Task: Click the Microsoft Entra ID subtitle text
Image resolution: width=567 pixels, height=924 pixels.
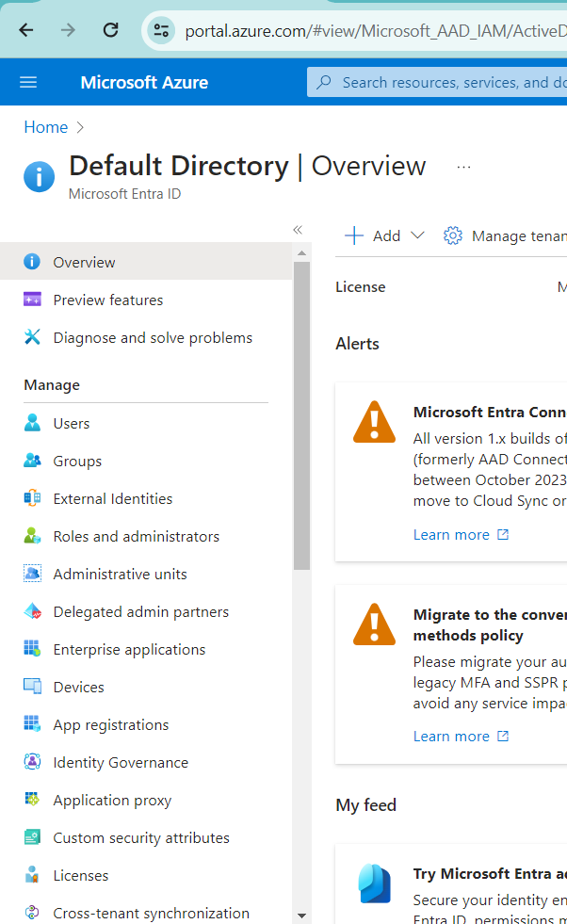Action: (x=124, y=194)
